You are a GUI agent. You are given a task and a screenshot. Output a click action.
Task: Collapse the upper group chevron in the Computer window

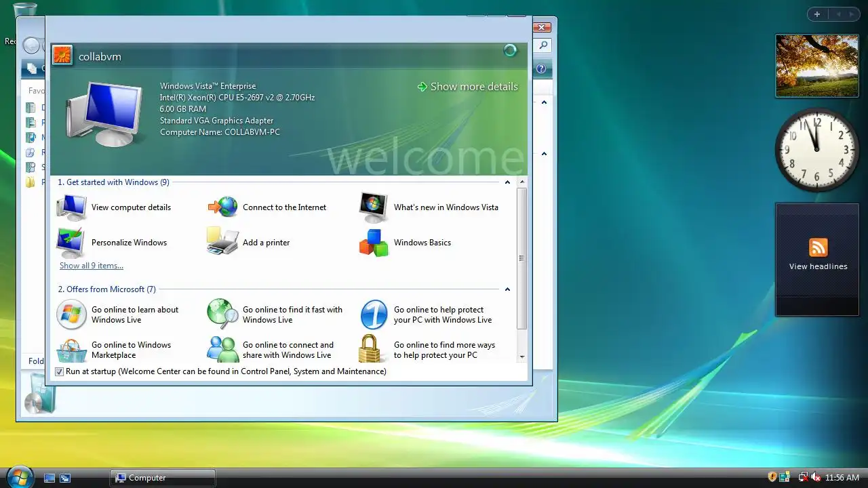point(544,102)
